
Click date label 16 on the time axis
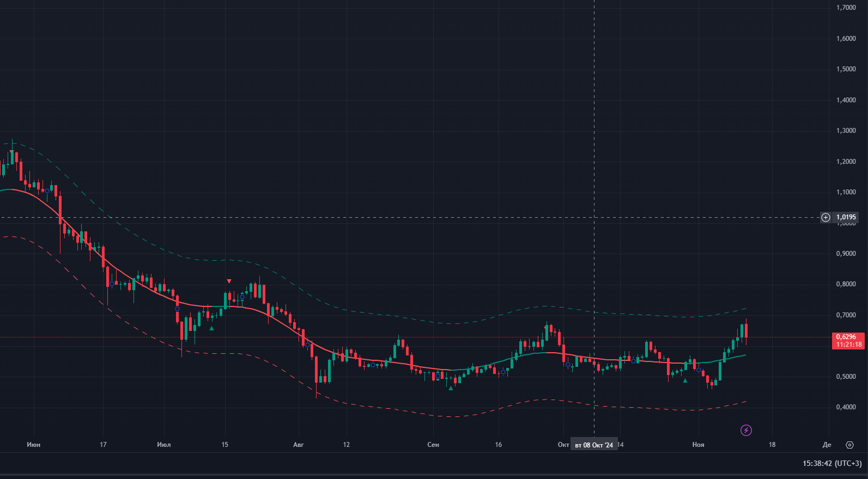coord(499,445)
